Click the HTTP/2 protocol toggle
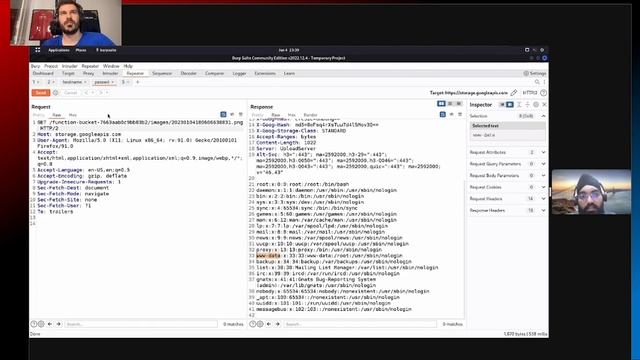The width and height of the screenshot is (640, 360). tap(530, 93)
